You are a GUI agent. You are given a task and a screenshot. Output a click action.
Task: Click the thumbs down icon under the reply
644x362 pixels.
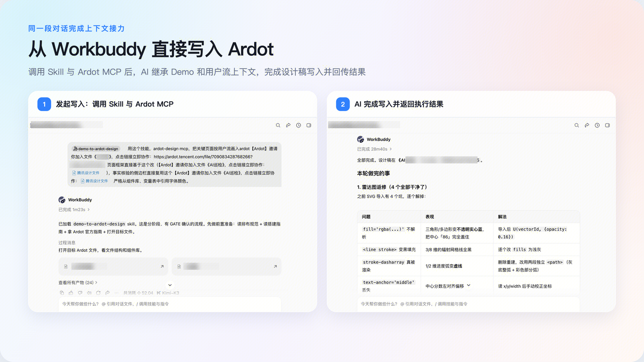(x=80, y=293)
